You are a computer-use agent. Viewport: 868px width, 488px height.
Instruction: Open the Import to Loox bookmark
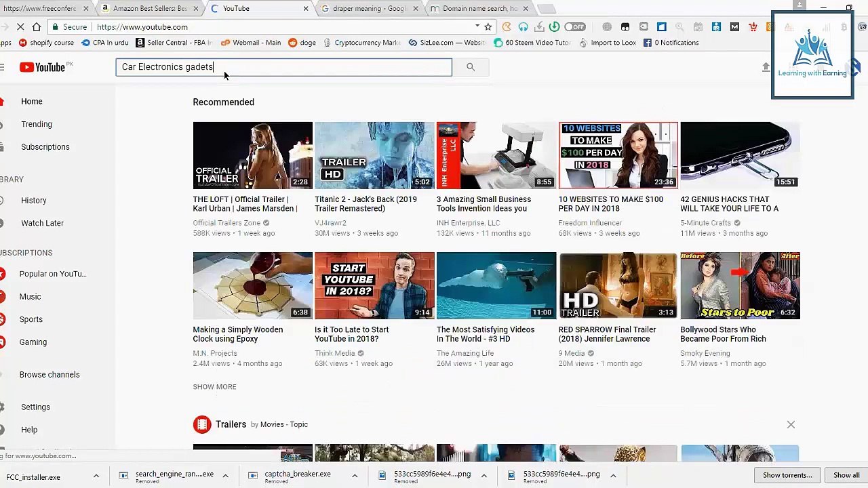tap(607, 43)
